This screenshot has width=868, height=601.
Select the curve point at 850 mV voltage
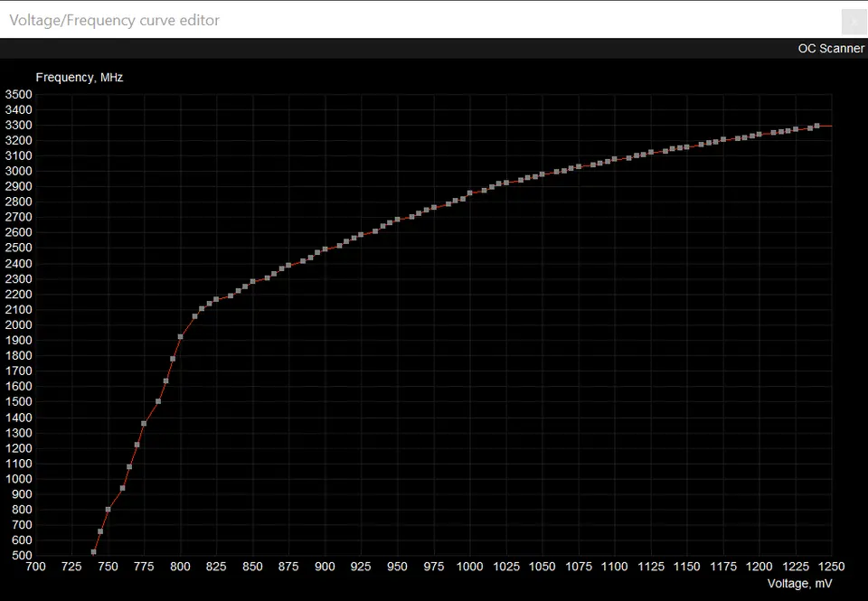[x=252, y=282]
